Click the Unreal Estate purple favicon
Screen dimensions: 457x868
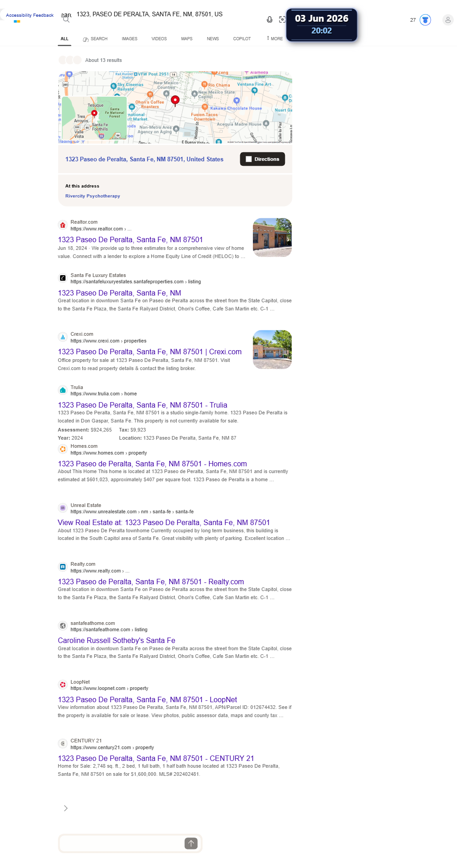click(x=63, y=508)
